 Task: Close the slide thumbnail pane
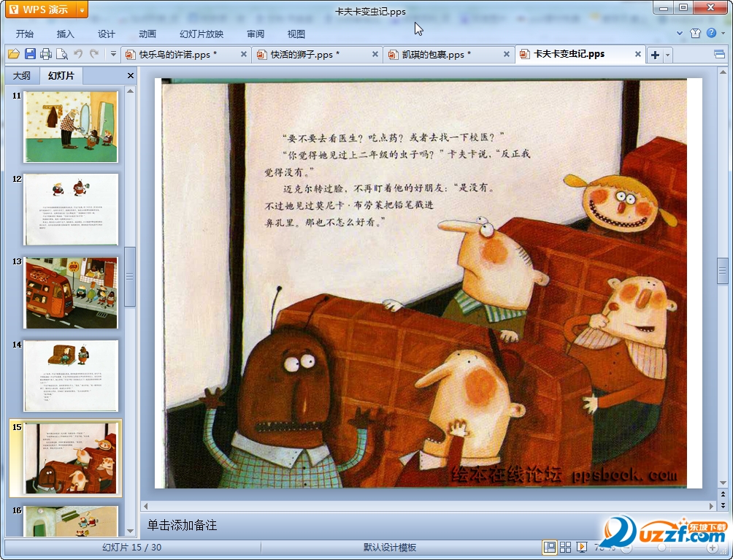tap(131, 76)
